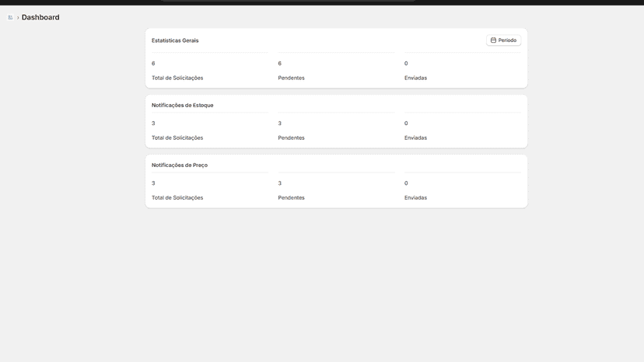This screenshot has width=644, height=362.
Task: Click Enviadas label in Estatísticas Gerais
Action: pyautogui.click(x=415, y=78)
